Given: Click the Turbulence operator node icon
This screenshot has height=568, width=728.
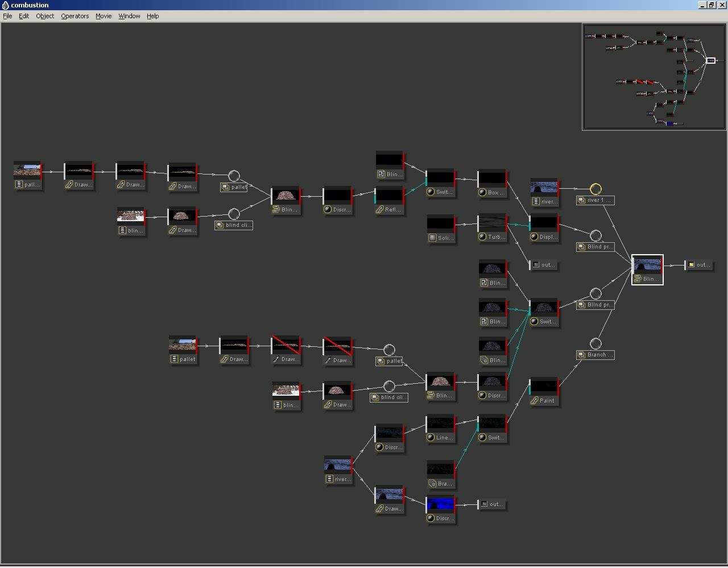Looking at the screenshot, I should (482, 237).
